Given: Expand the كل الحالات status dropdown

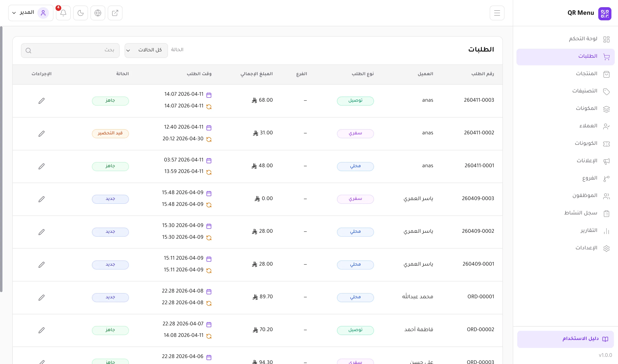Looking at the screenshot, I should pyautogui.click(x=146, y=51).
